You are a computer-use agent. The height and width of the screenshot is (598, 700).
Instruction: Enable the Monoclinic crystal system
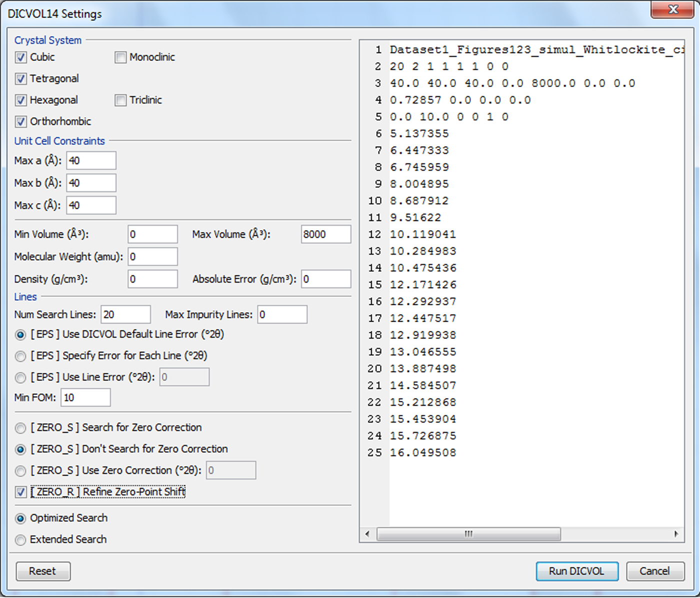pyautogui.click(x=120, y=58)
